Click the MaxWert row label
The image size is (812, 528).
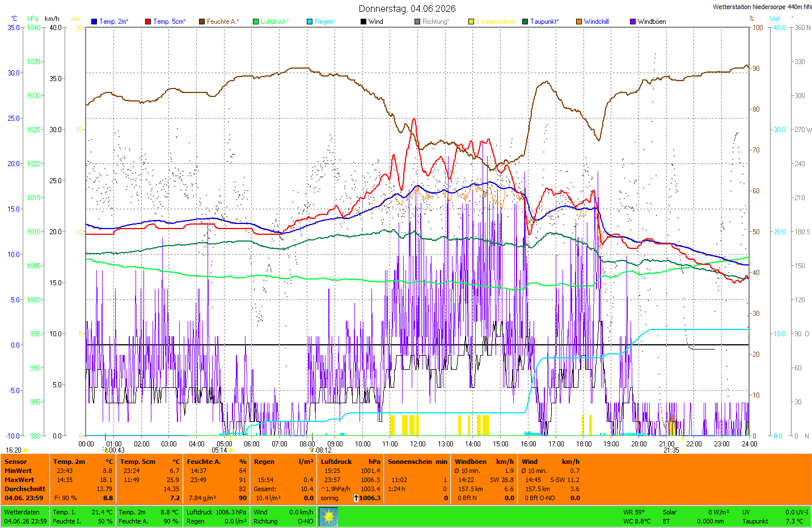click(19, 480)
